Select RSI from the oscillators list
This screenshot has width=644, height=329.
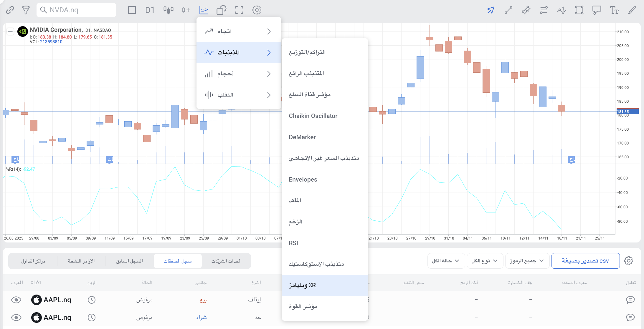[293, 243]
